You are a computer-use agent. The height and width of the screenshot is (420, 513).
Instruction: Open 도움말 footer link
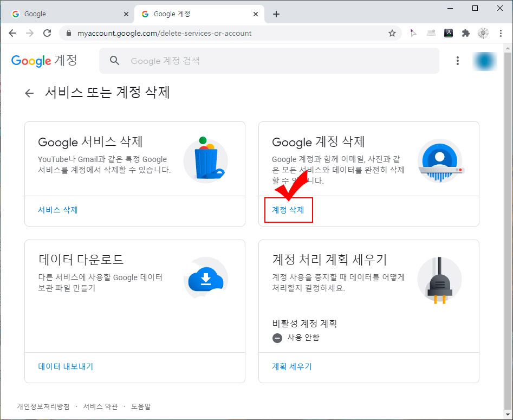[x=141, y=406]
